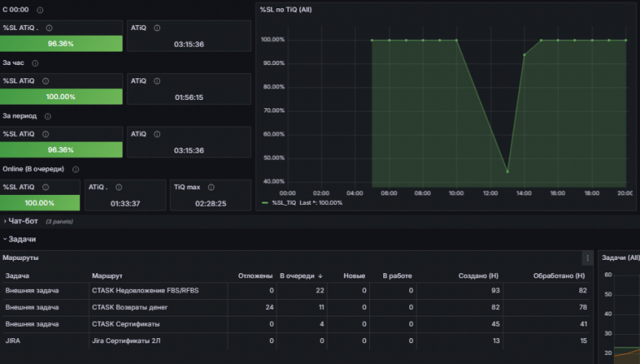The image size is (640, 364).
Task: Click info icon of ATiQ panel showing 01:33:37
Action: pos(119,187)
